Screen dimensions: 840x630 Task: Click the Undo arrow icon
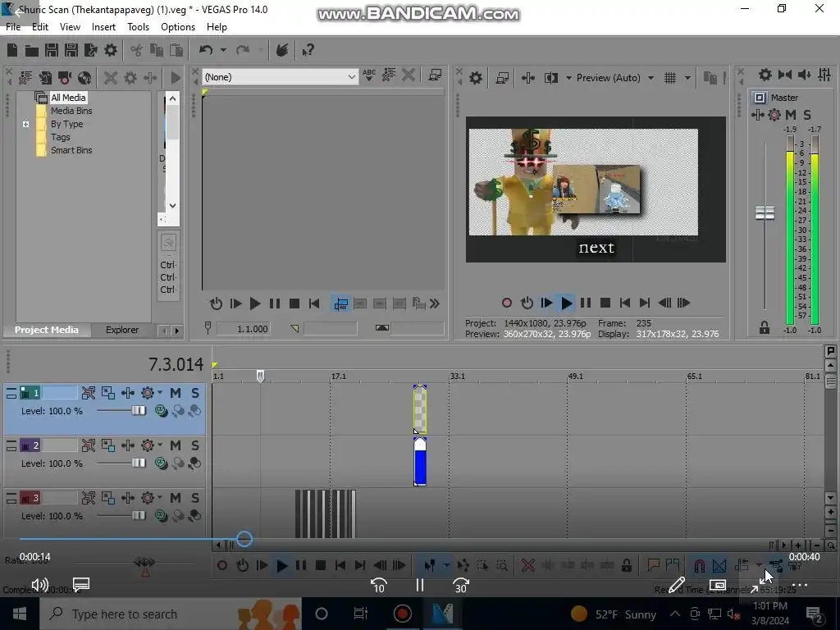tap(206, 50)
